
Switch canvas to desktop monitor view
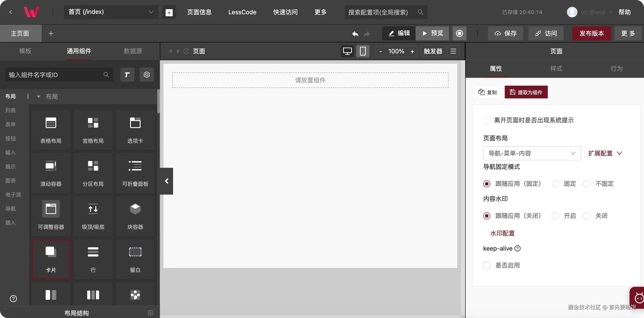(347, 51)
